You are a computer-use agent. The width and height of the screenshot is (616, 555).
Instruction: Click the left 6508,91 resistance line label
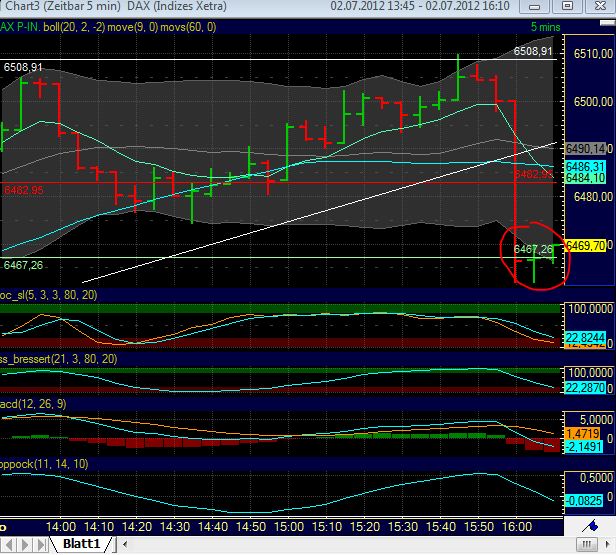click(23, 67)
